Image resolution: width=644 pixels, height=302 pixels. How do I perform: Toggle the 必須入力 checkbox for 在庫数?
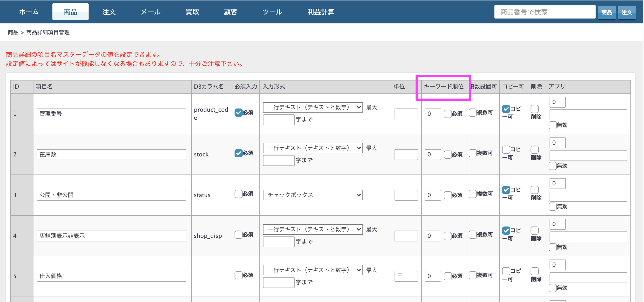point(238,153)
